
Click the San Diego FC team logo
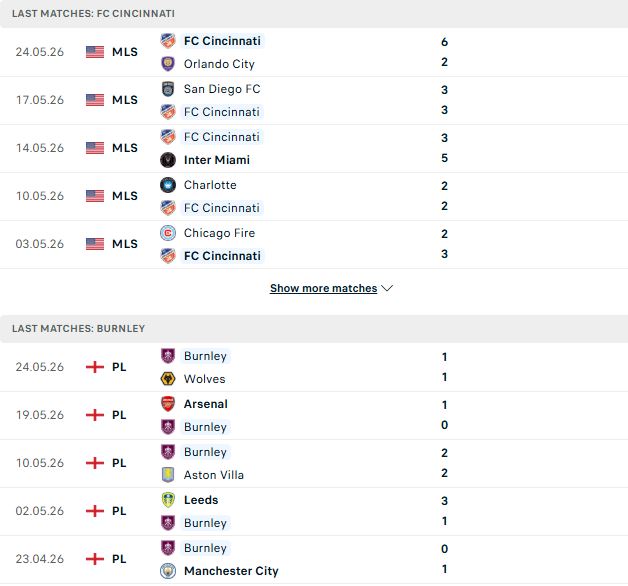pos(168,89)
